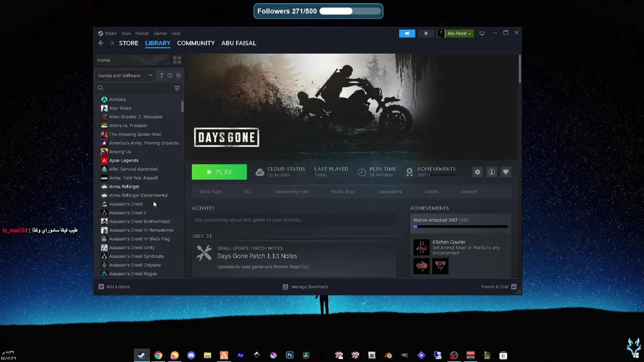
Task: Open Days Gone settings gear
Action: (x=477, y=172)
